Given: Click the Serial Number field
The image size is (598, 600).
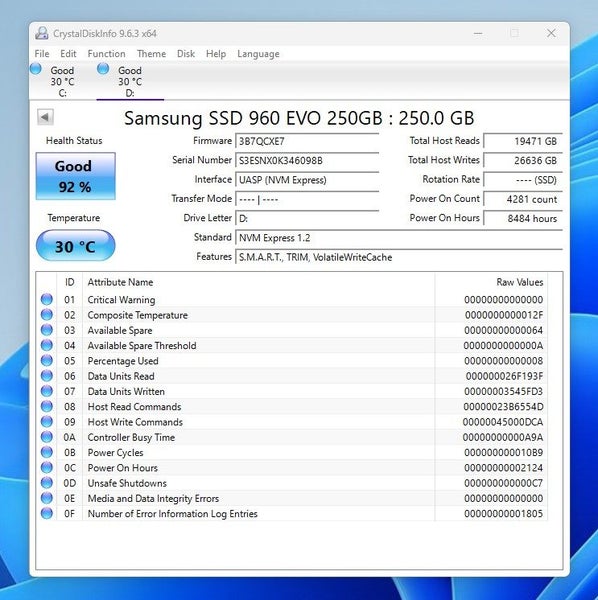Looking at the screenshot, I should click(307, 160).
